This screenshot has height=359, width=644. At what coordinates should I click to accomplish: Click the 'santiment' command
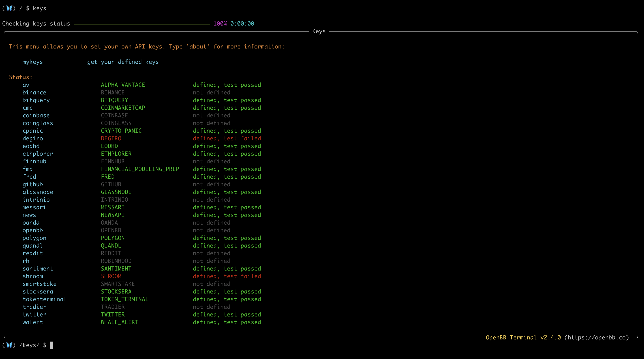(38, 269)
